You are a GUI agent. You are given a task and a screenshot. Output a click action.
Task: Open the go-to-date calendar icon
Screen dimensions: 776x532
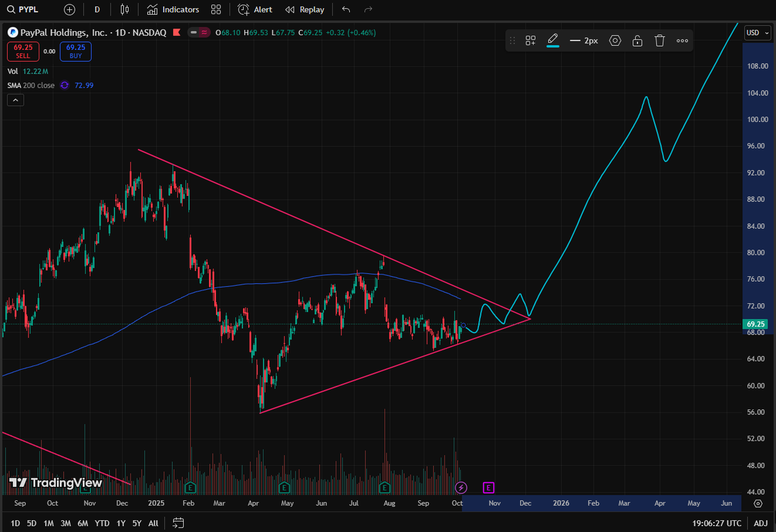tap(179, 523)
